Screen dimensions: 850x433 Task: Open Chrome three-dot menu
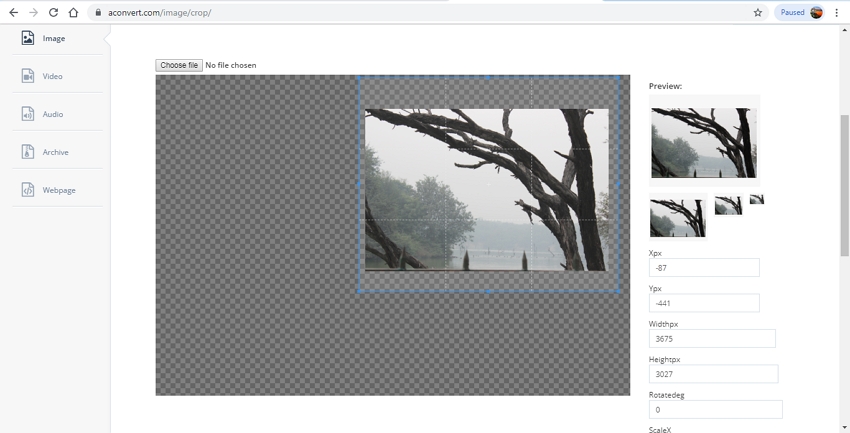point(837,13)
